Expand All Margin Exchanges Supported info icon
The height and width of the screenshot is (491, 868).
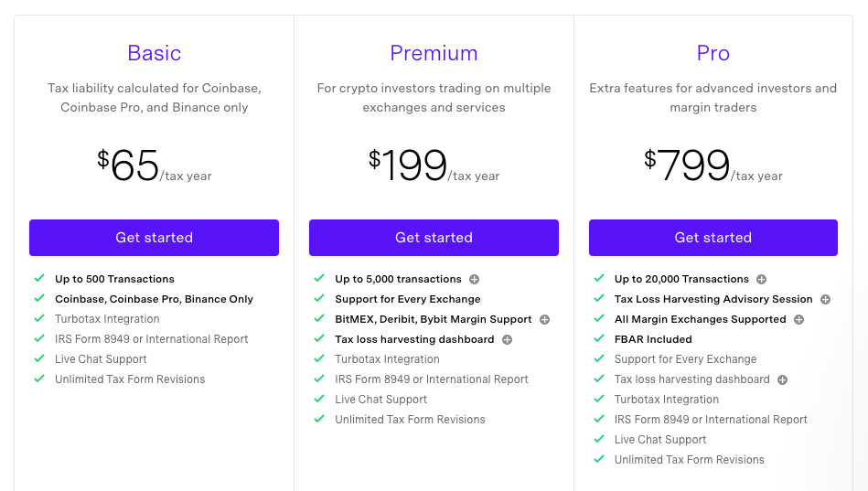(798, 319)
